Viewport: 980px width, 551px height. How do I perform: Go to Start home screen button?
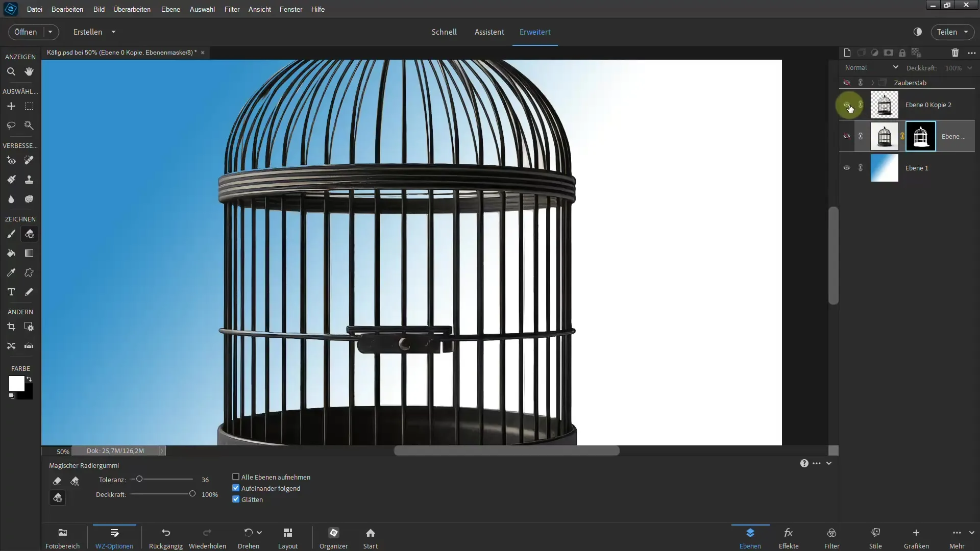(x=371, y=538)
